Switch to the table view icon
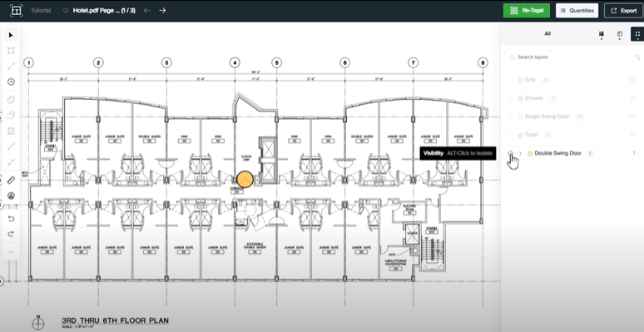644x332 pixels. point(602,33)
